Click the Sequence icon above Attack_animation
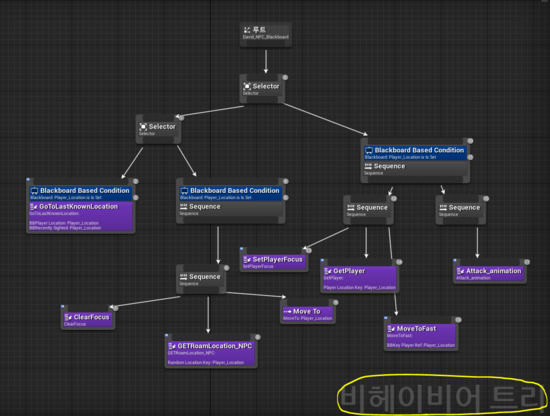The height and width of the screenshot is (416, 550). [x=443, y=208]
